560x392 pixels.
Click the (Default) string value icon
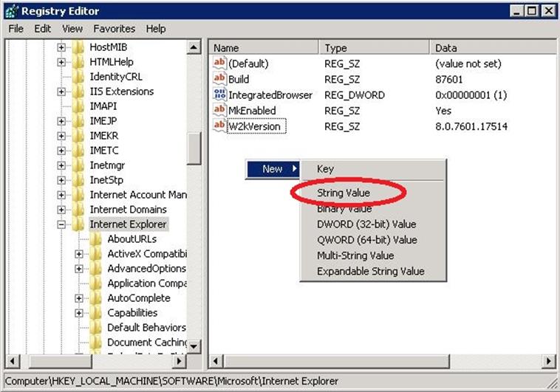point(219,63)
